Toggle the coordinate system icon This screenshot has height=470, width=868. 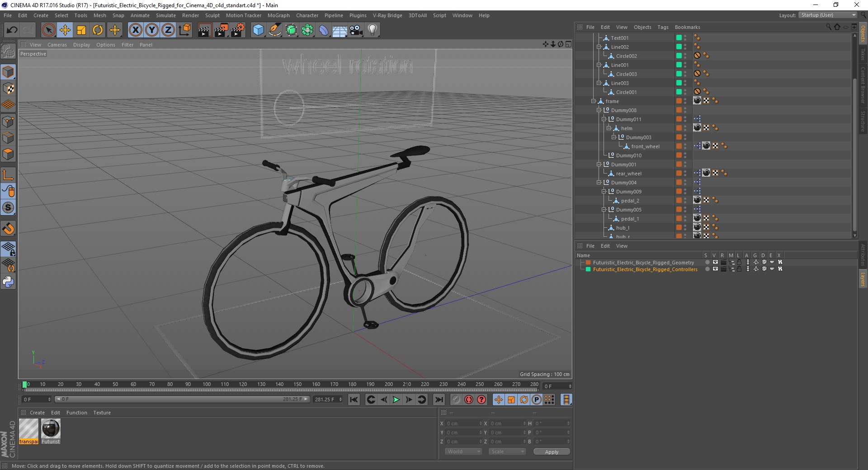click(184, 30)
